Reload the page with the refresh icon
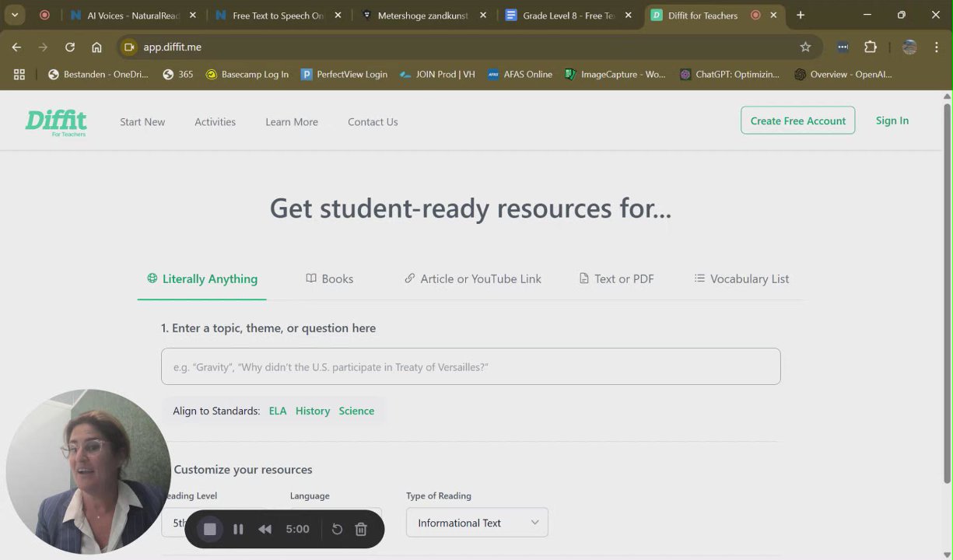This screenshot has width=953, height=560. [70, 47]
